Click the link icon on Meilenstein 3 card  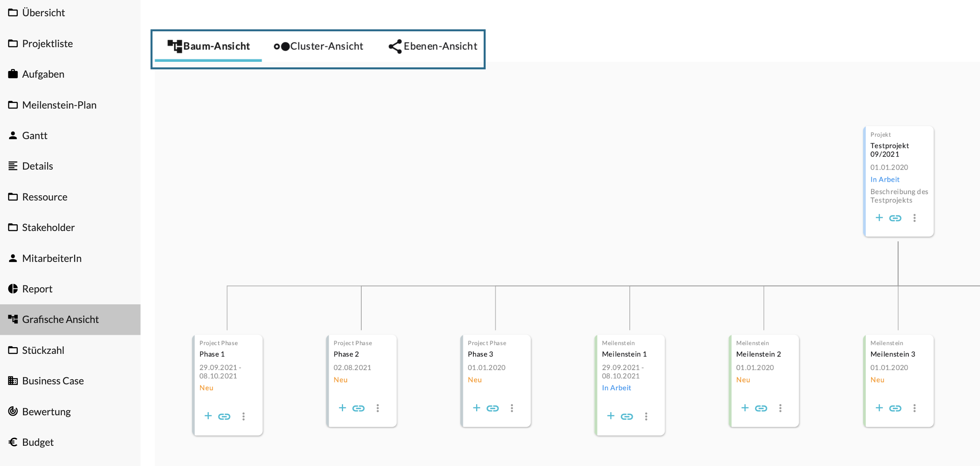[895, 408]
